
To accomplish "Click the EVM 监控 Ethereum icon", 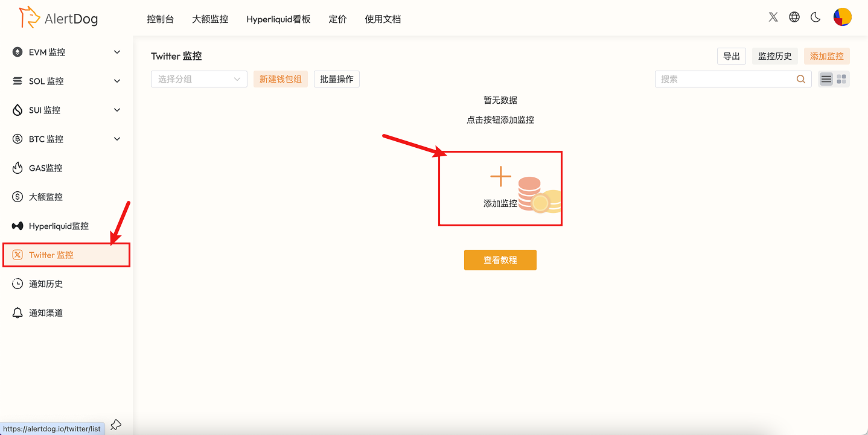I will point(18,52).
